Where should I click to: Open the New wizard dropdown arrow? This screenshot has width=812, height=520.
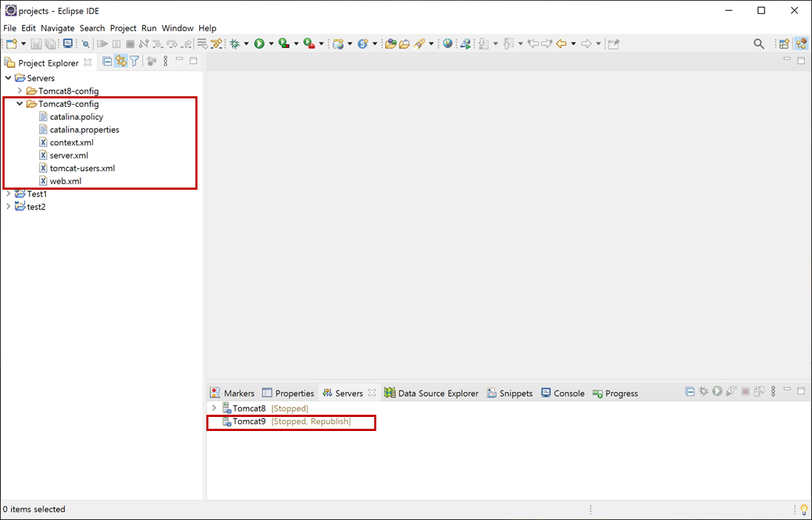[23, 44]
